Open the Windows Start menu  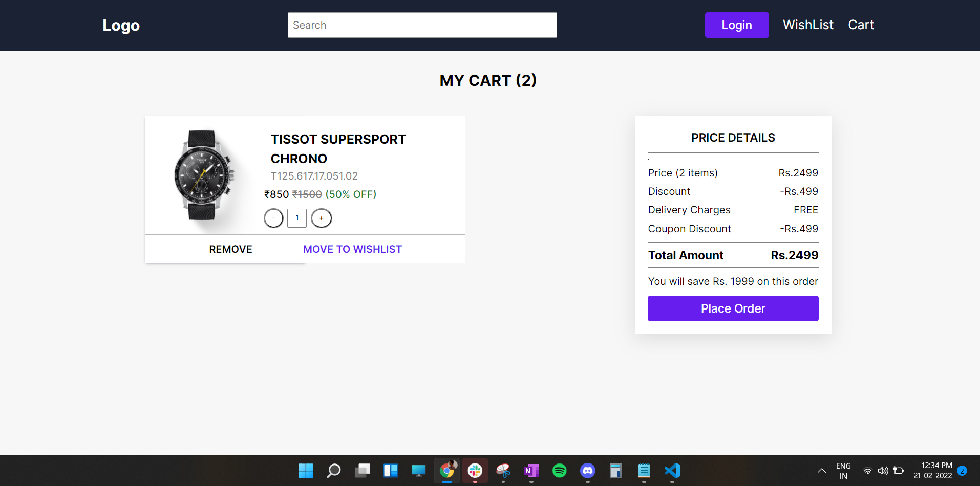coord(306,471)
